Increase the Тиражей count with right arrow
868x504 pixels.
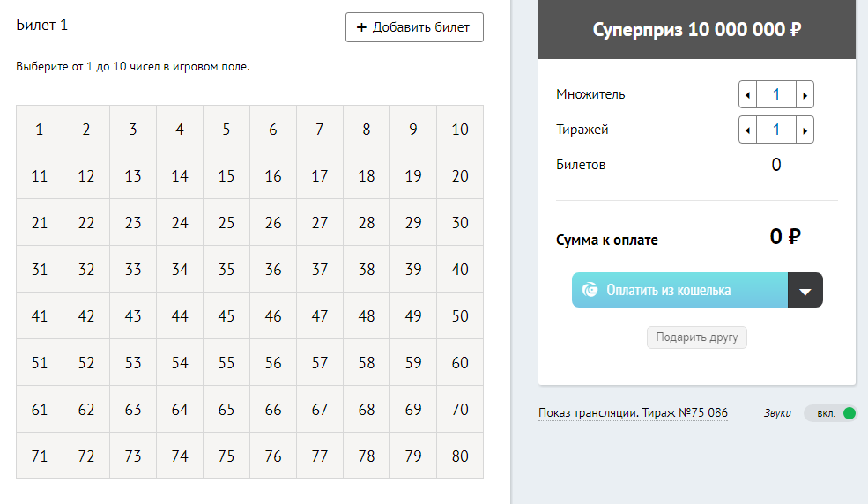coord(805,130)
